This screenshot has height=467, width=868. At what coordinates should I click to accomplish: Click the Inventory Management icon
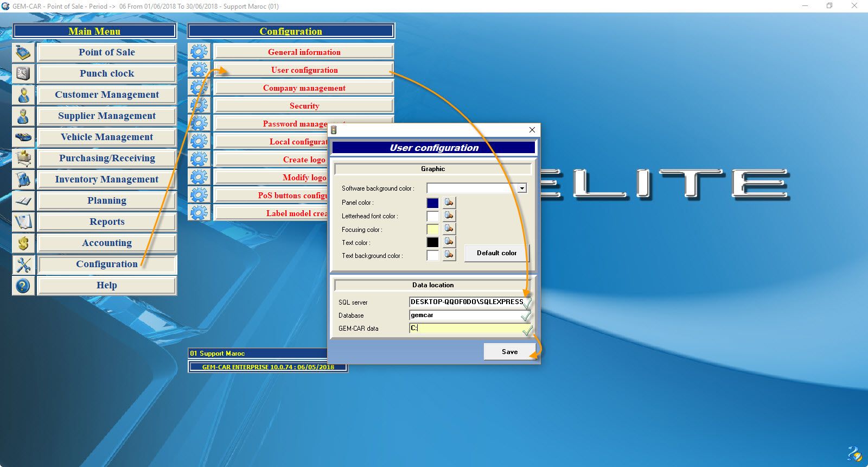click(23, 179)
